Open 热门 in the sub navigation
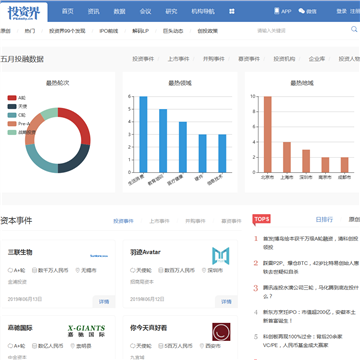Viewport: 360px width, 360px height. [29, 31]
